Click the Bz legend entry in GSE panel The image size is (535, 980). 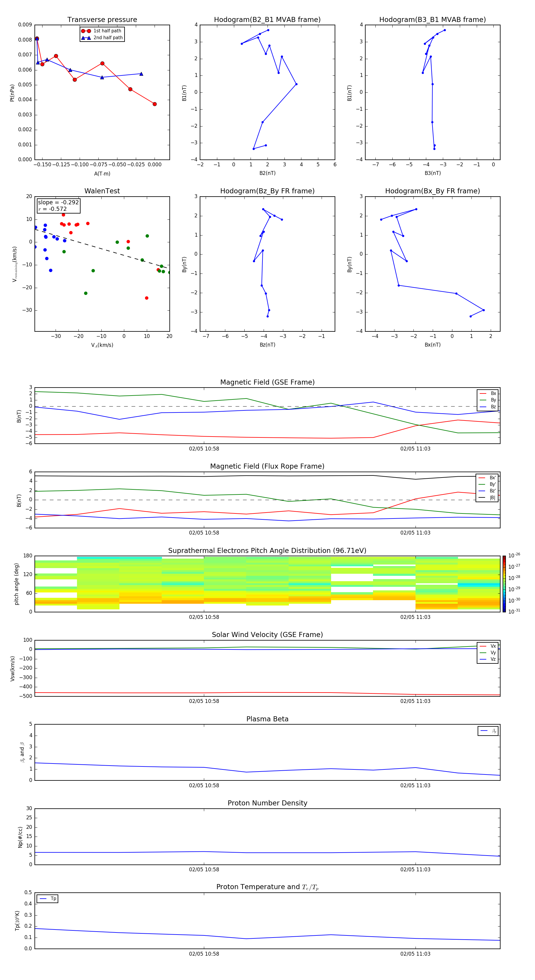click(x=488, y=407)
